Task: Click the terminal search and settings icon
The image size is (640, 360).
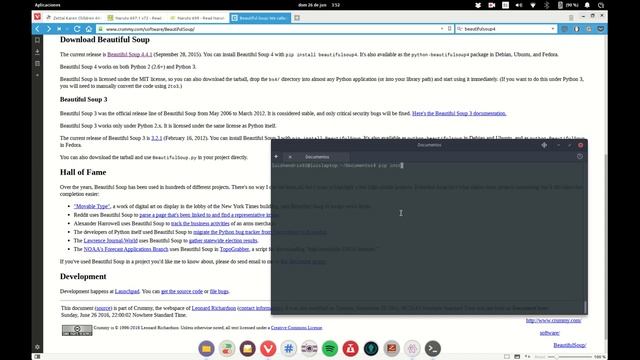Action: tap(544, 145)
